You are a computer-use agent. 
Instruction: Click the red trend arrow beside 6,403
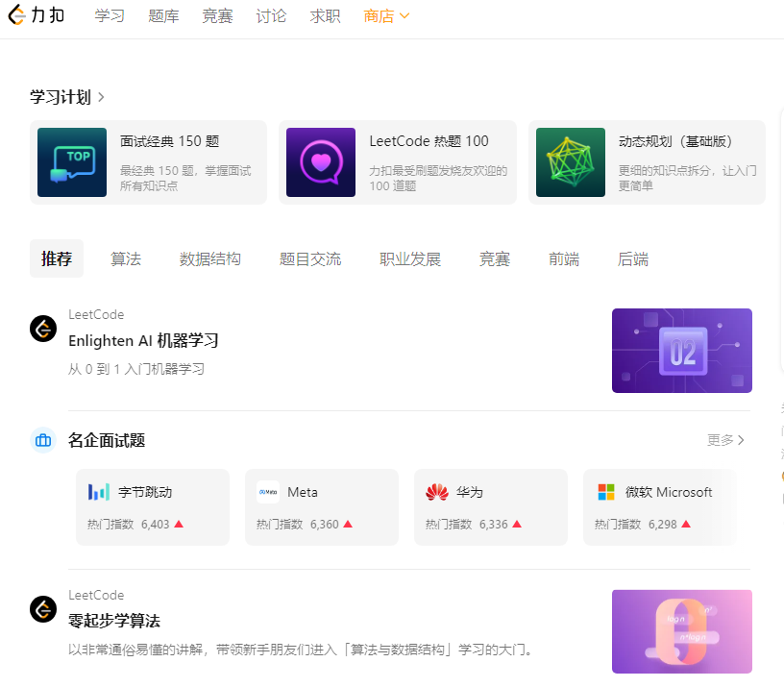pyautogui.click(x=179, y=524)
